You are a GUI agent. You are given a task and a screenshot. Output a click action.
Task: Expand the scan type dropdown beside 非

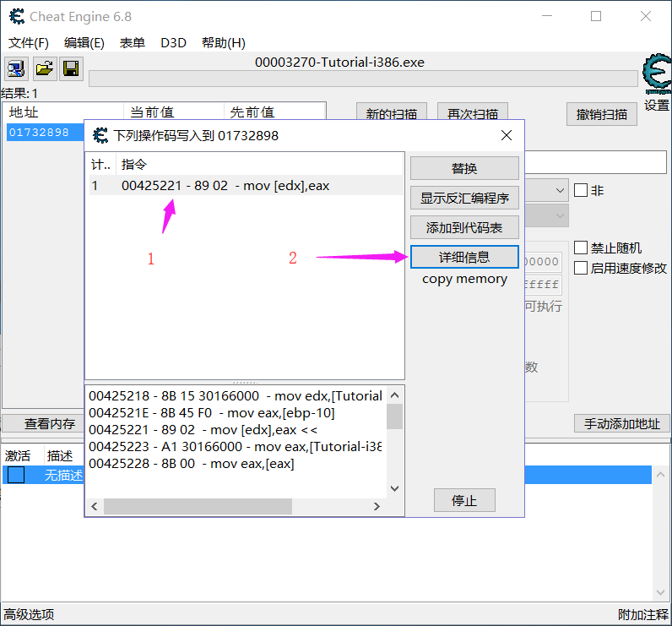[559, 190]
